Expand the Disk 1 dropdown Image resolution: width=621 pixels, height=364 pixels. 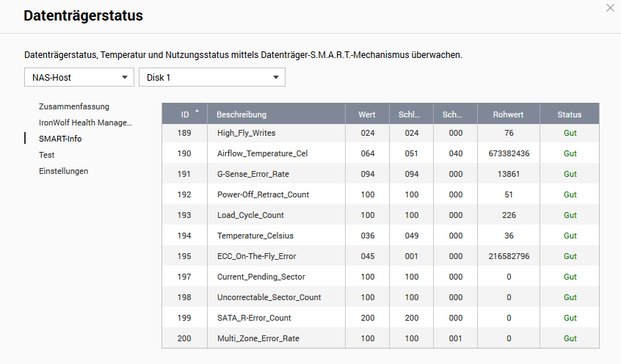(x=212, y=77)
